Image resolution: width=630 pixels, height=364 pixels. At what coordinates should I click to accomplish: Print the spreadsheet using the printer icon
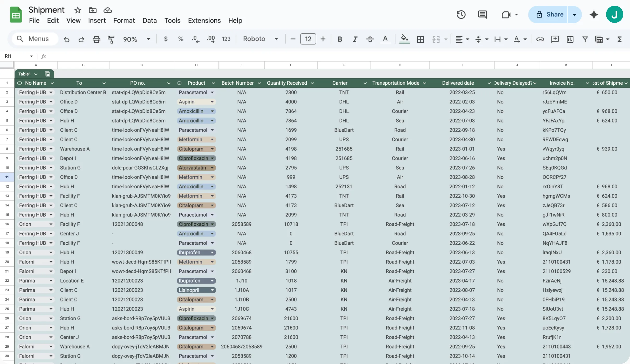point(96,39)
